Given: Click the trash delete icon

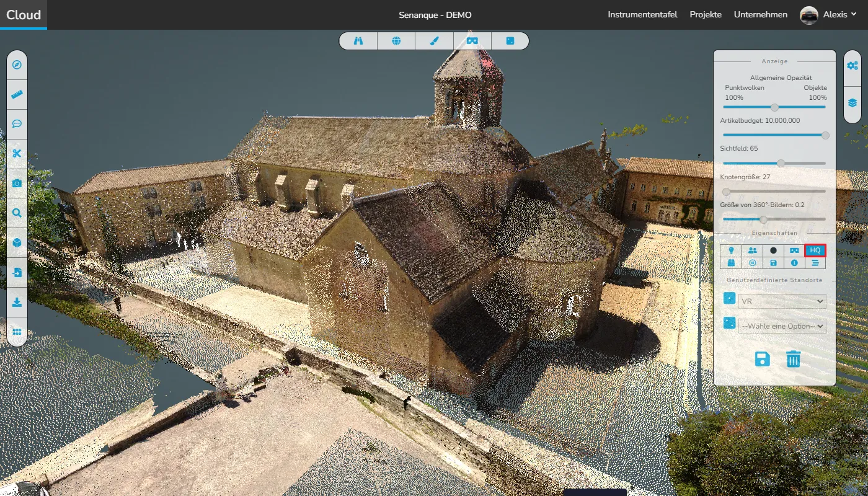Looking at the screenshot, I should pyautogui.click(x=794, y=359).
